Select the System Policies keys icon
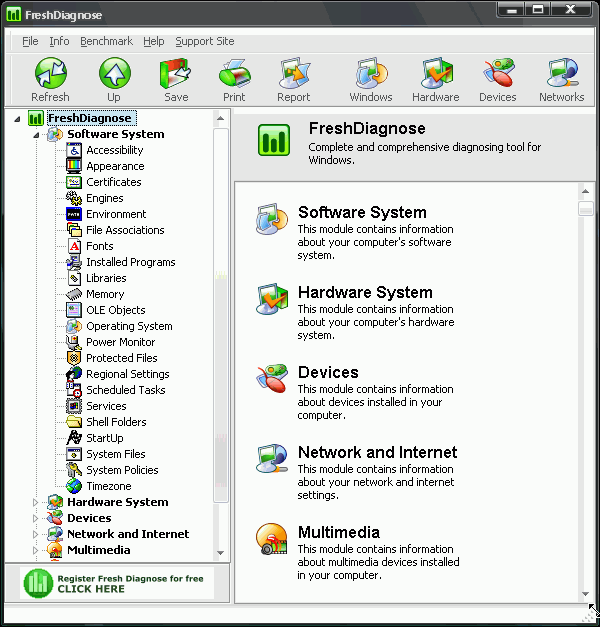600x627 pixels. point(74,470)
